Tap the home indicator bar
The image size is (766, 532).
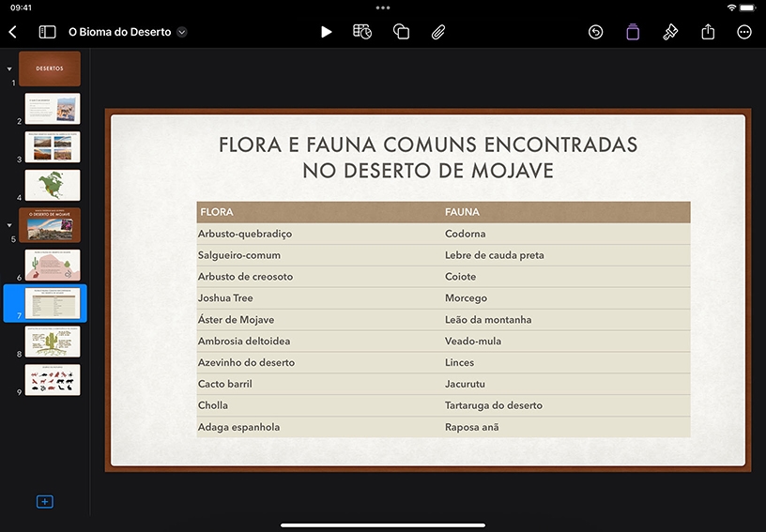click(383, 525)
